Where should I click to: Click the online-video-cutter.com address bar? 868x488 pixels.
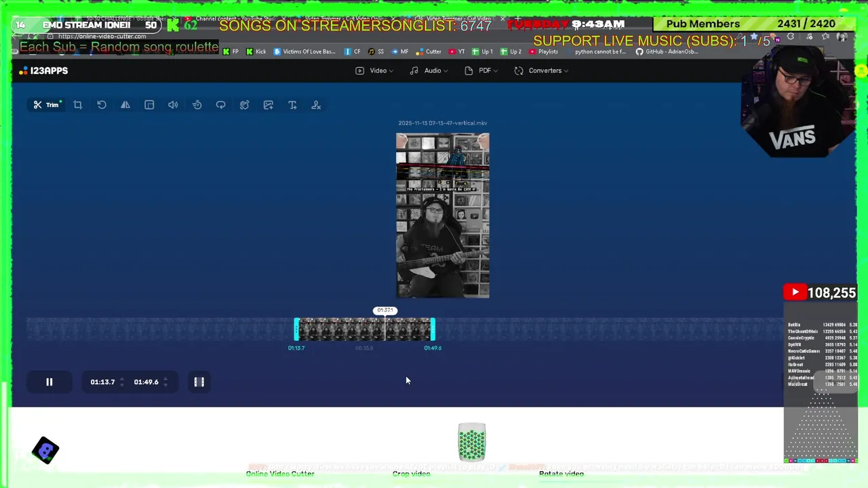coord(102,36)
